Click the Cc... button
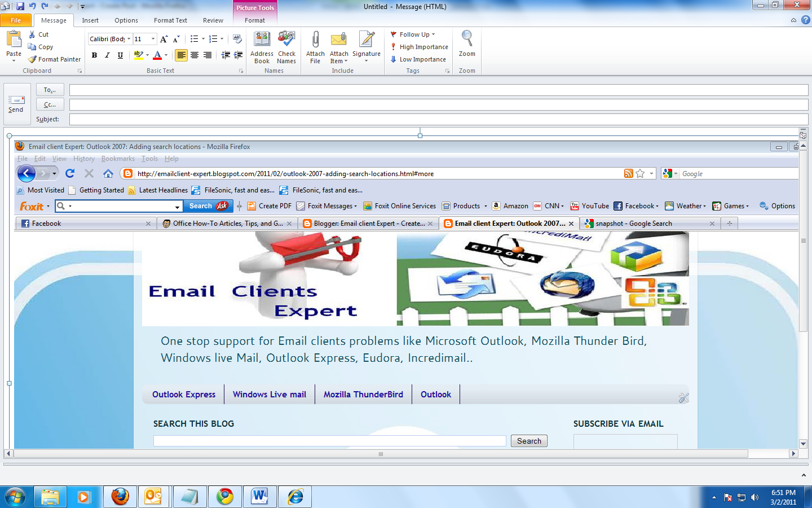This screenshot has width=812, height=508. click(x=50, y=104)
